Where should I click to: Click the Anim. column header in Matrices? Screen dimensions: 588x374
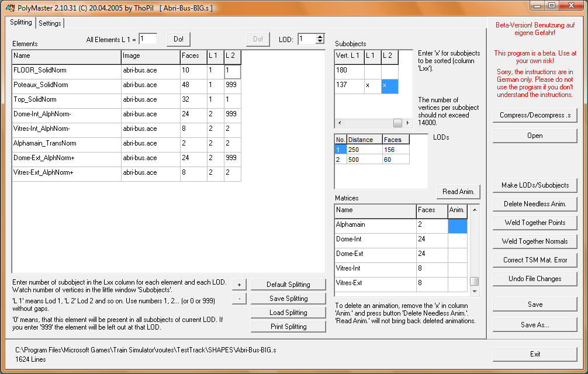coord(458,210)
